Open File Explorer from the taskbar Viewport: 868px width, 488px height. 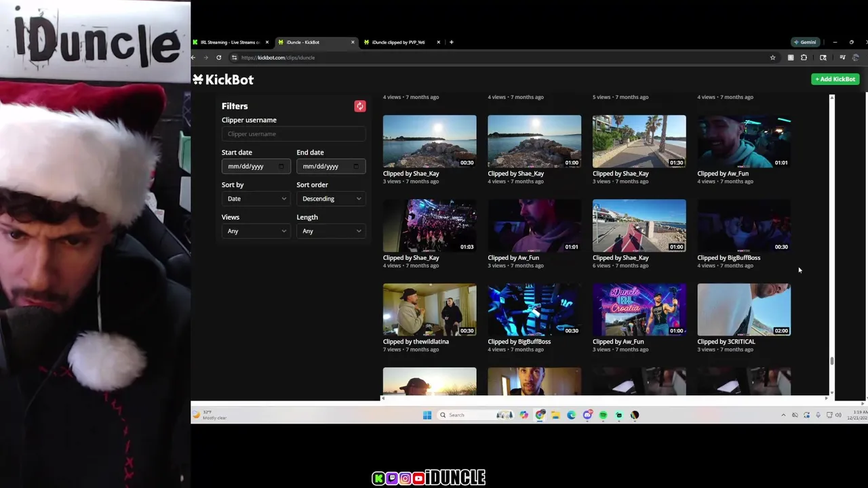tap(555, 415)
